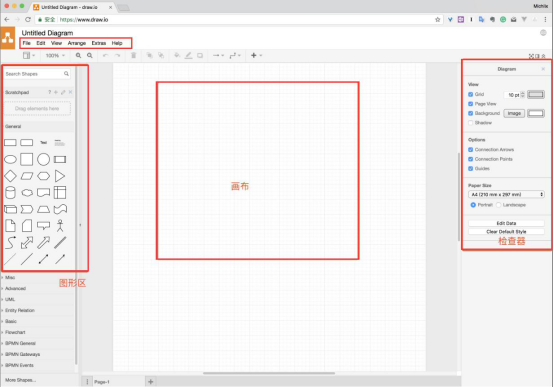Select the cloud shape in General
Viewport: 554px width, 387px height.
coord(27,193)
